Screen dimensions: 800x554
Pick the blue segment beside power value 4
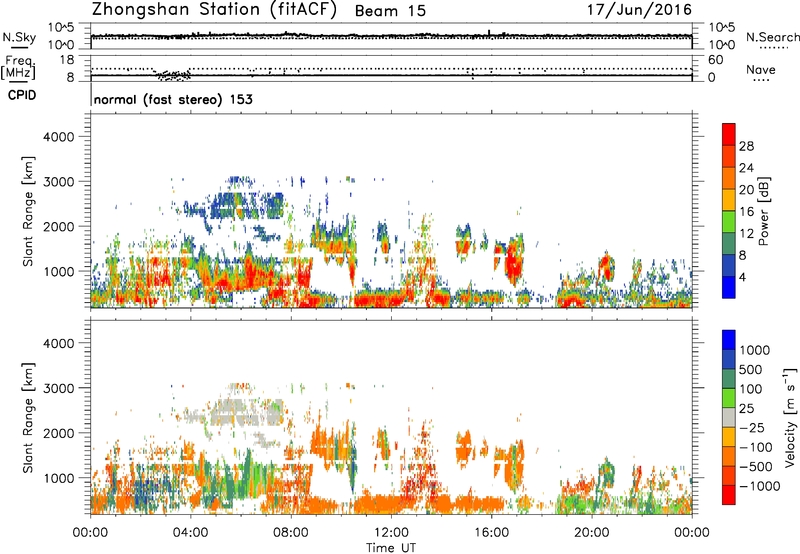[729, 287]
